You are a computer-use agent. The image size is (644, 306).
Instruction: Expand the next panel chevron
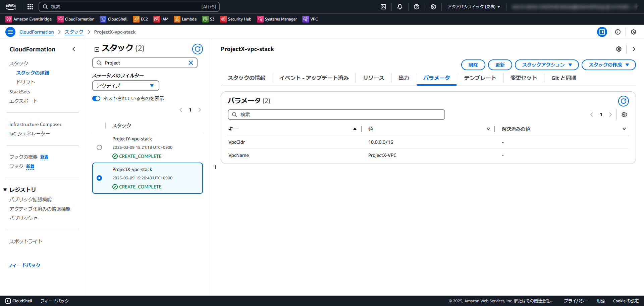(634, 49)
